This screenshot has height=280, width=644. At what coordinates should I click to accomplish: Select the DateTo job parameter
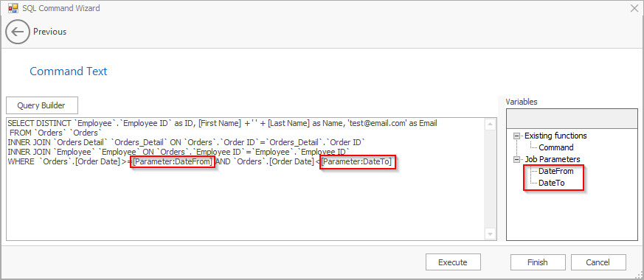(551, 183)
